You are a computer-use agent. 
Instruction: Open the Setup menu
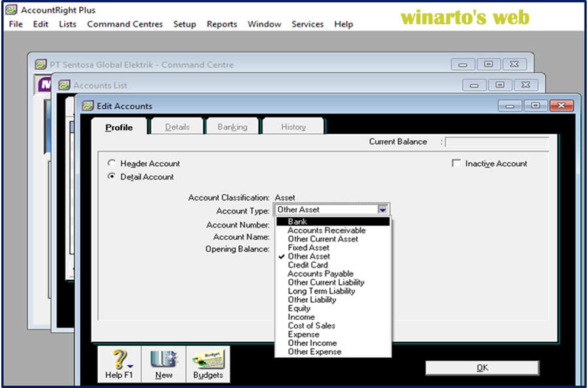point(185,24)
